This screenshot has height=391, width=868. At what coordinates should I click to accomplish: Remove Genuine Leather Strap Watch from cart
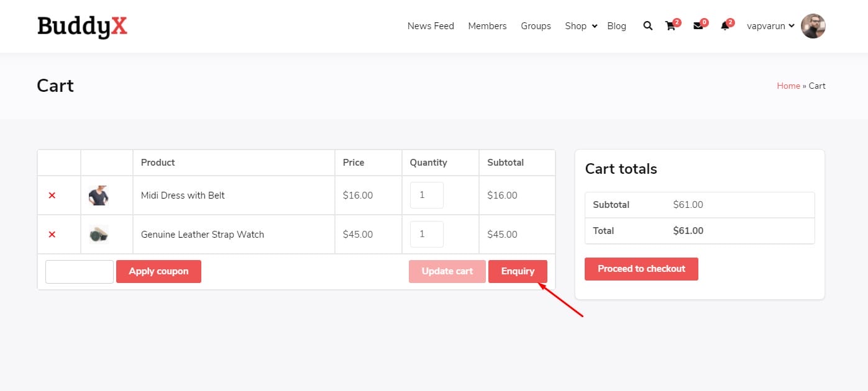point(52,235)
